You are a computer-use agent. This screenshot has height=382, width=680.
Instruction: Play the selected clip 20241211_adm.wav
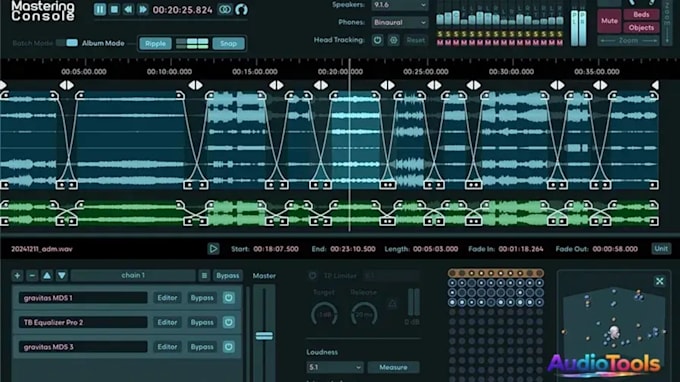(x=213, y=248)
